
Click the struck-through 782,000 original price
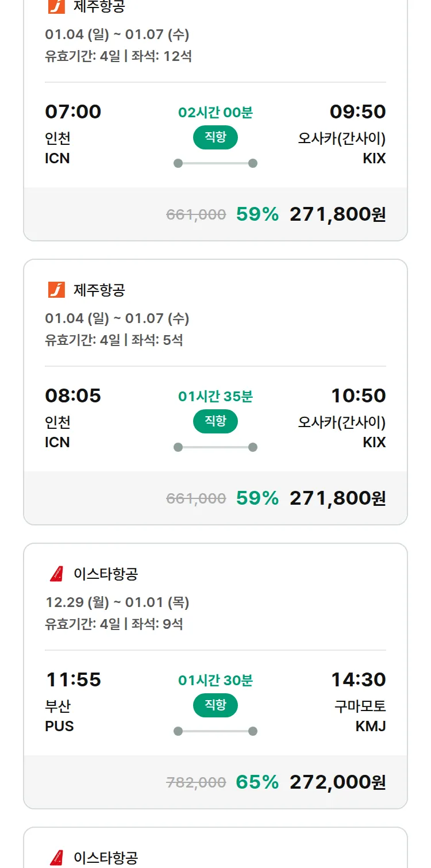point(196,782)
